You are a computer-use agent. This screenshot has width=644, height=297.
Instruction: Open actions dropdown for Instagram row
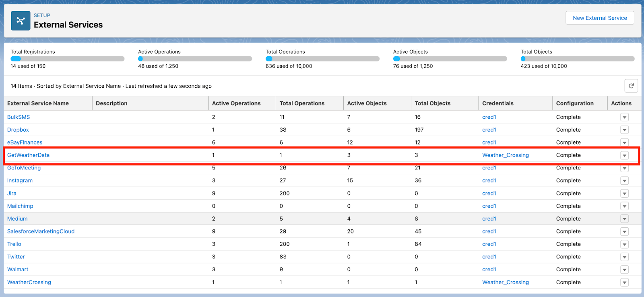click(x=624, y=181)
